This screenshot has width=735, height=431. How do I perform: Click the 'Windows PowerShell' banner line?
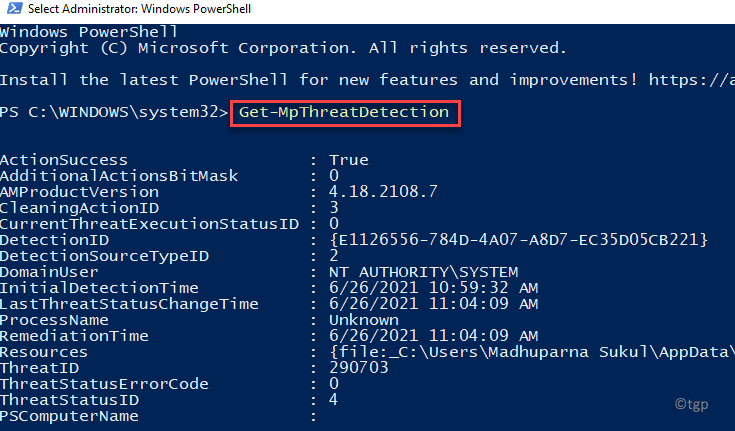[89, 32]
